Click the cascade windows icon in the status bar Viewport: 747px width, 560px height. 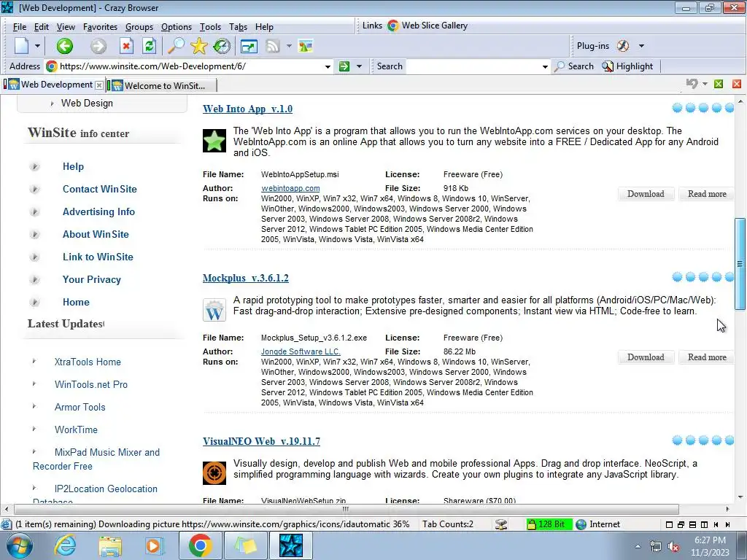681,524
